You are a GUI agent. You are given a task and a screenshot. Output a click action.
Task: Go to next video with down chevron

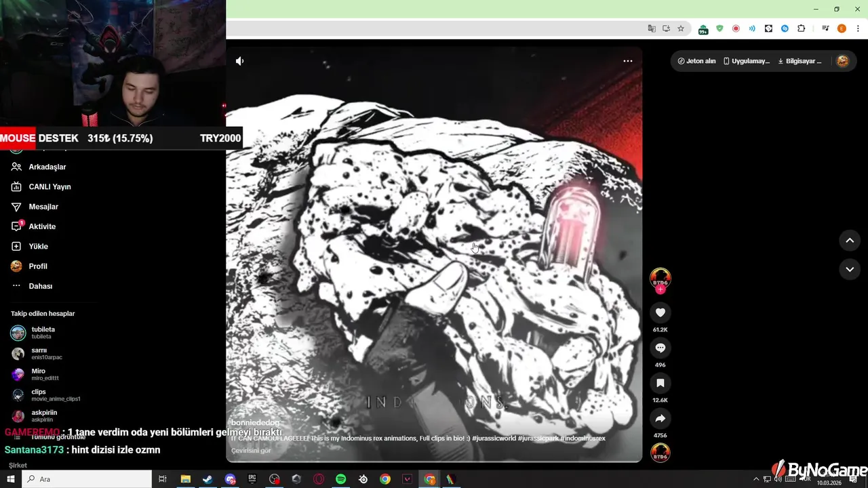pyautogui.click(x=850, y=269)
